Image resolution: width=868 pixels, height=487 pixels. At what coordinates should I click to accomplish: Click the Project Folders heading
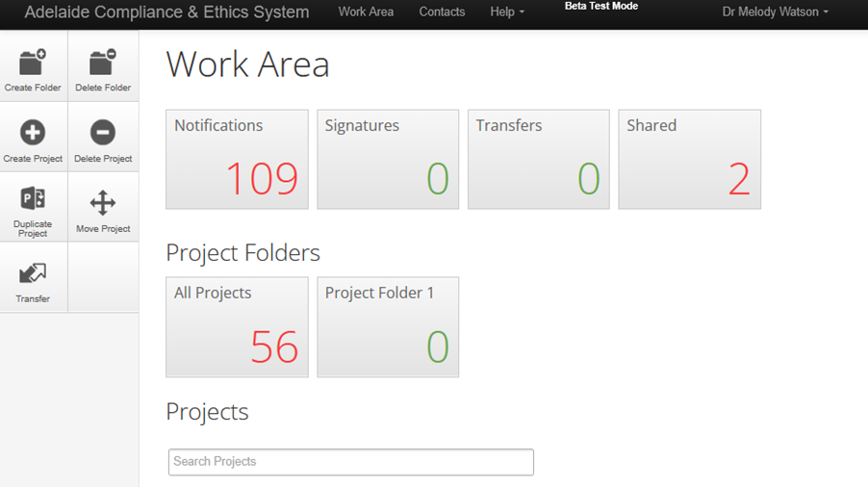click(x=243, y=253)
